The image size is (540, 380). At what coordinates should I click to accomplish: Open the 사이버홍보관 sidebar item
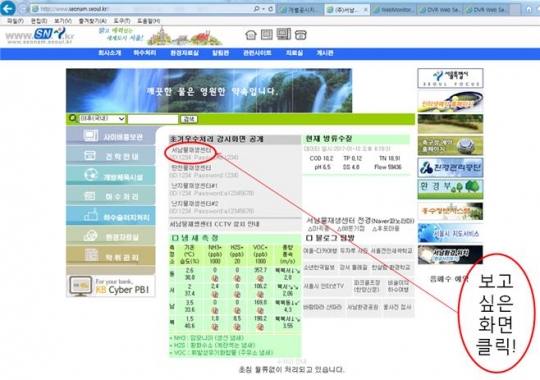coord(111,136)
